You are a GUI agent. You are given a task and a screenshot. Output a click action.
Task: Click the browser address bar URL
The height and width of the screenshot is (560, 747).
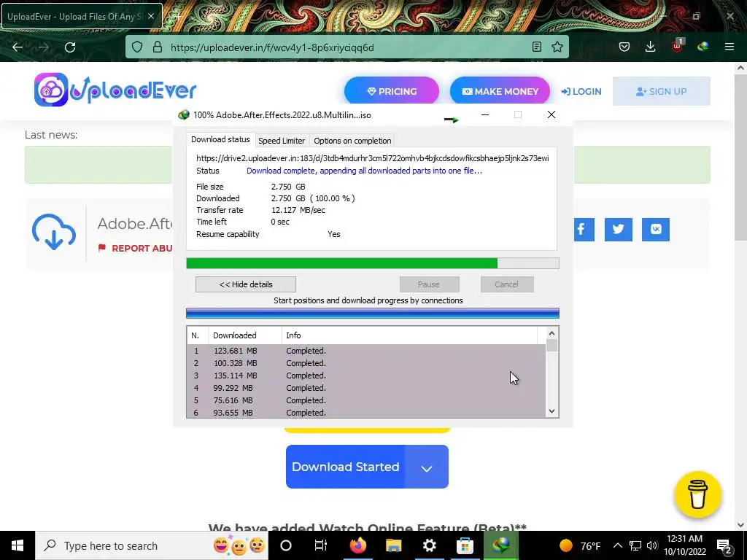pos(272,47)
